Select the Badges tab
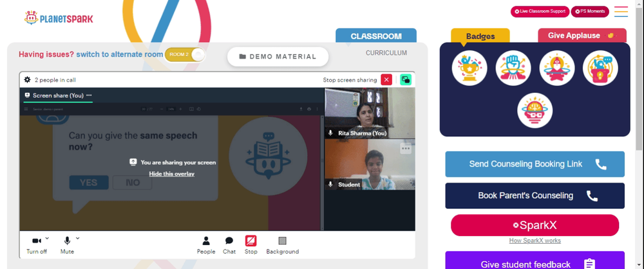 pos(480,36)
